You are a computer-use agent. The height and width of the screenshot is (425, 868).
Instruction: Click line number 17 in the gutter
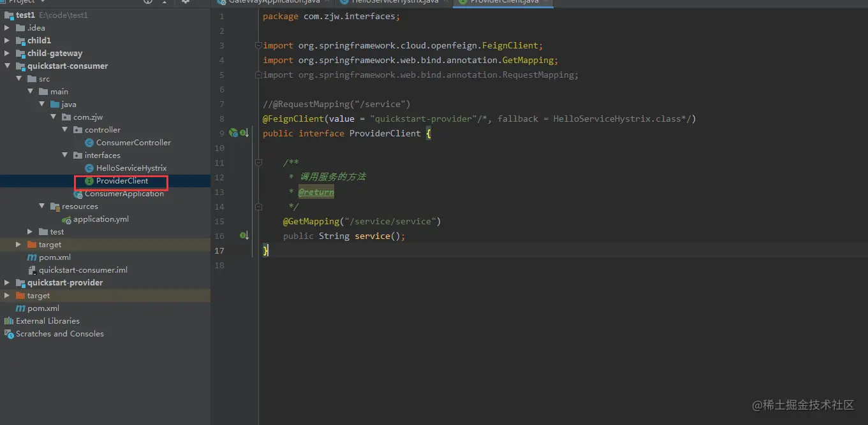click(x=219, y=250)
